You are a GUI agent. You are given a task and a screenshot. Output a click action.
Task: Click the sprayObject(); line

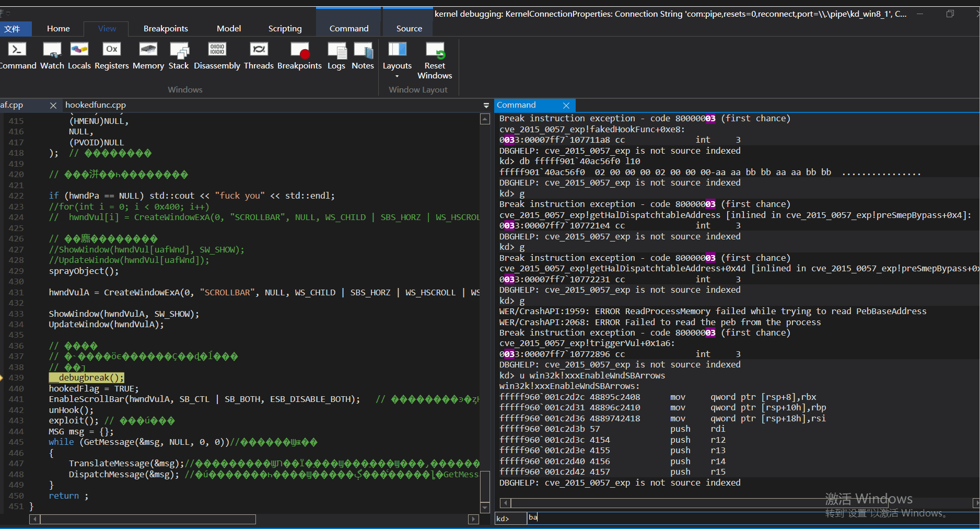[84, 271]
